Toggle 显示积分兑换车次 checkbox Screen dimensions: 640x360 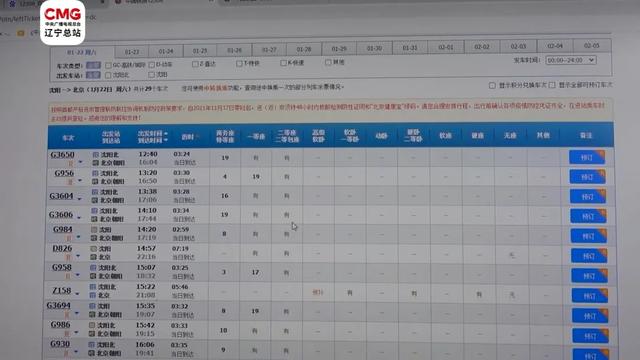(x=492, y=85)
